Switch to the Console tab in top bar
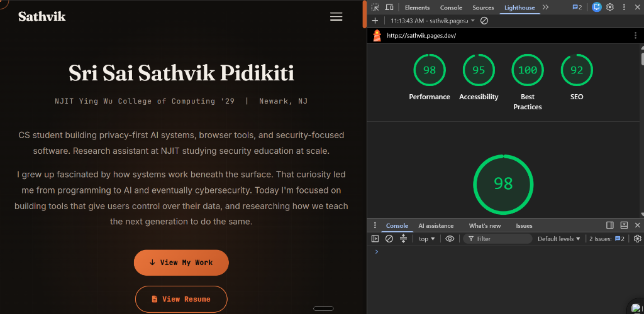The height and width of the screenshot is (314, 644). click(451, 8)
